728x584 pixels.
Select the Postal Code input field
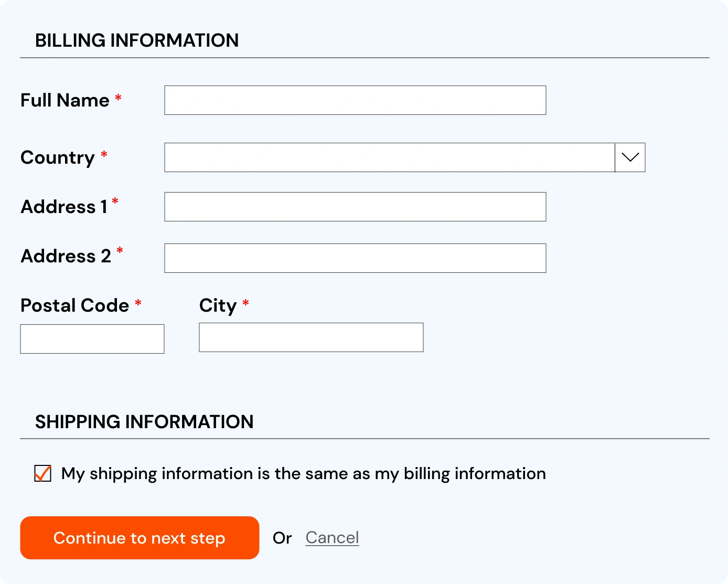[x=92, y=339]
